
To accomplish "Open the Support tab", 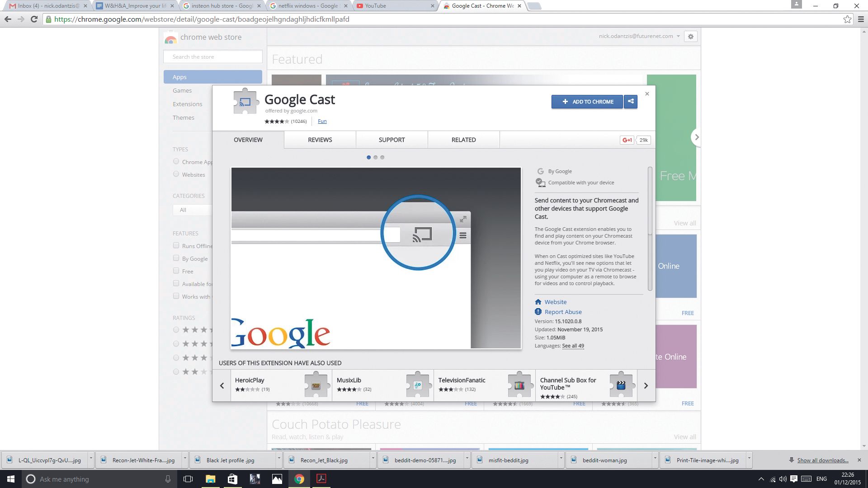I will tap(392, 140).
